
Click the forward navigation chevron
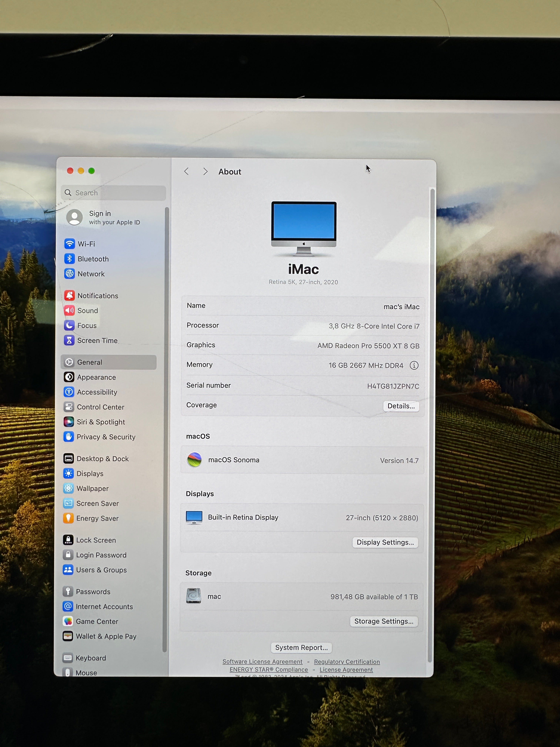(x=206, y=171)
